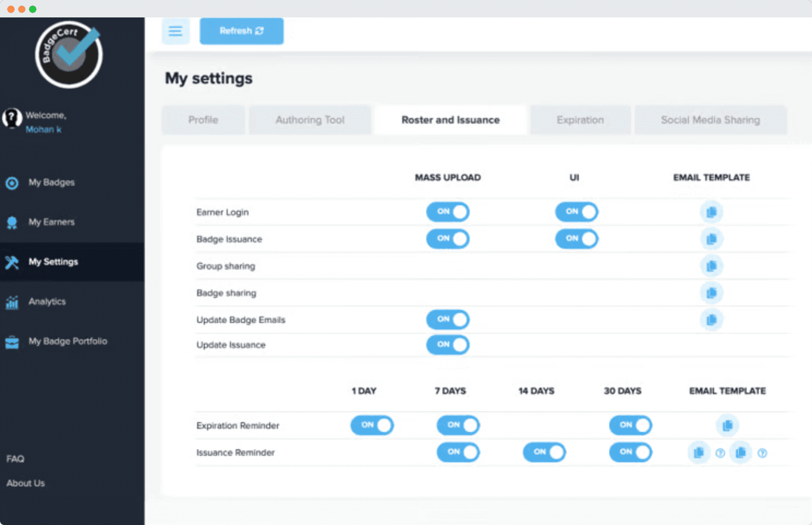
Task: Click the Mohan k username link
Action: [43, 130]
